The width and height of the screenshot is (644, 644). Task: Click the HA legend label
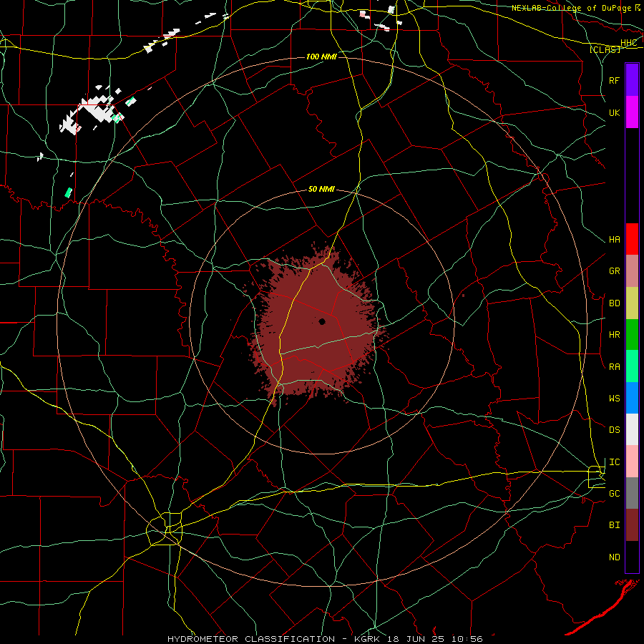coord(615,240)
